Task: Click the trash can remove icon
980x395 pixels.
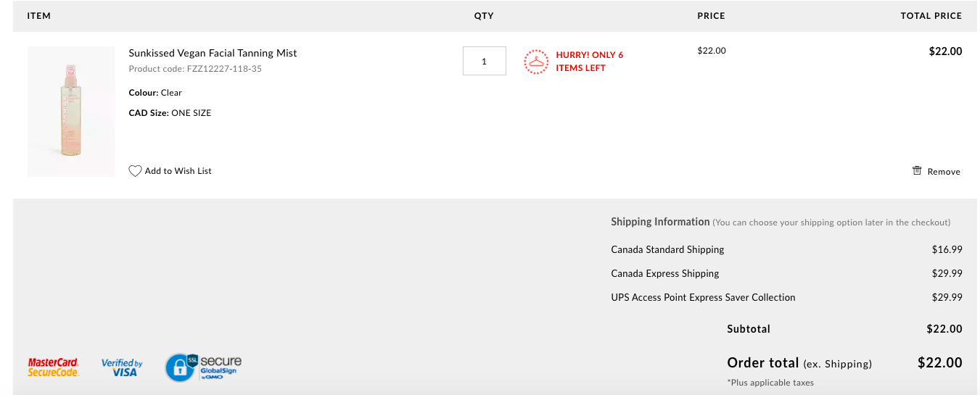Action: pos(917,170)
